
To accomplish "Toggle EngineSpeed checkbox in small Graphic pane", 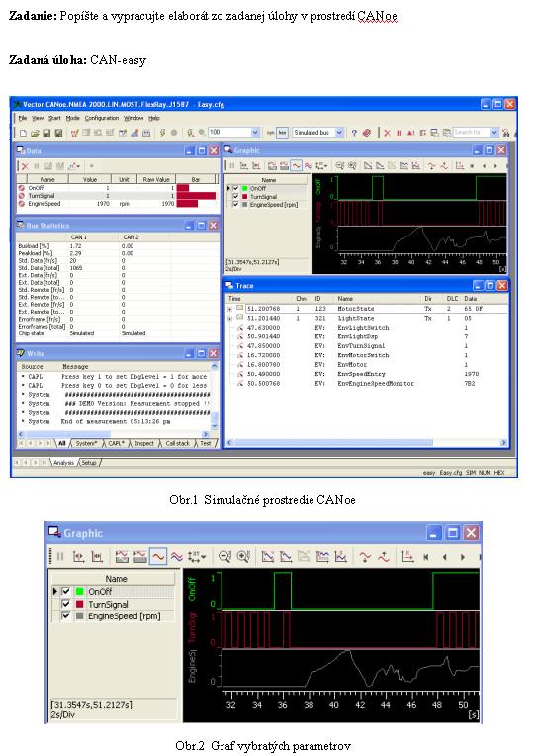I will tap(235, 205).
